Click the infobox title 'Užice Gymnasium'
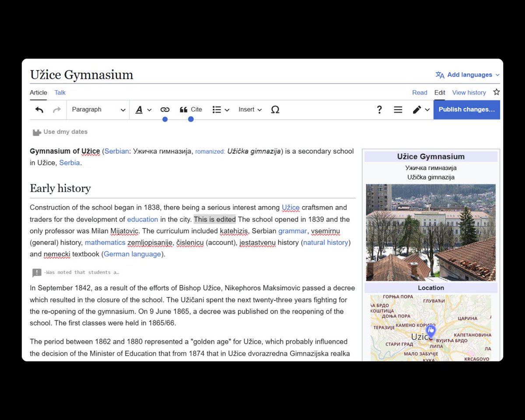The width and height of the screenshot is (525, 420). click(x=431, y=157)
